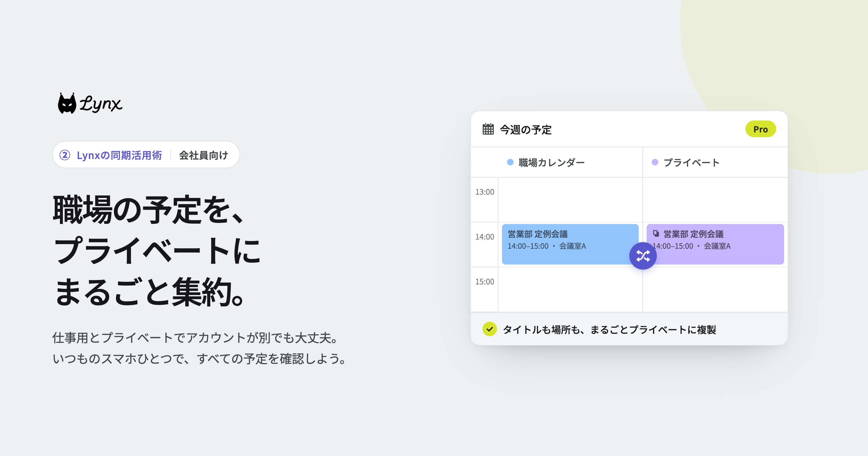This screenshot has width=868, height=456.
Task: Open the blue 営業部 定例会議 event
Action: 570,244
